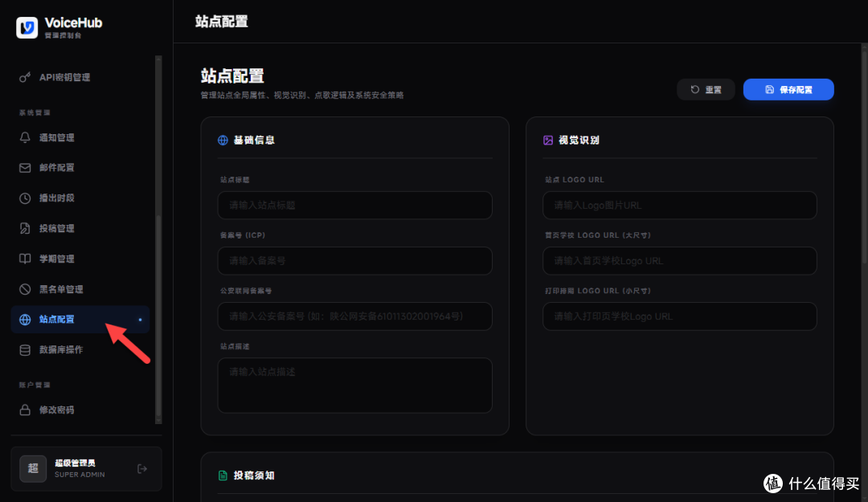Click the book icon for 学期管理
This screenshot has width=868, height=502.
click(25, 259)
